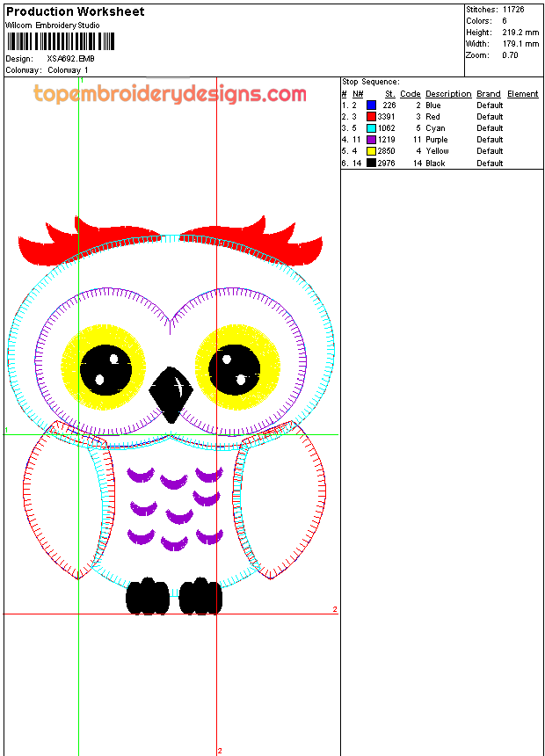Viewport: 545px width, 756px height.
Task: Click the Element column header
Action: [522, 94]
